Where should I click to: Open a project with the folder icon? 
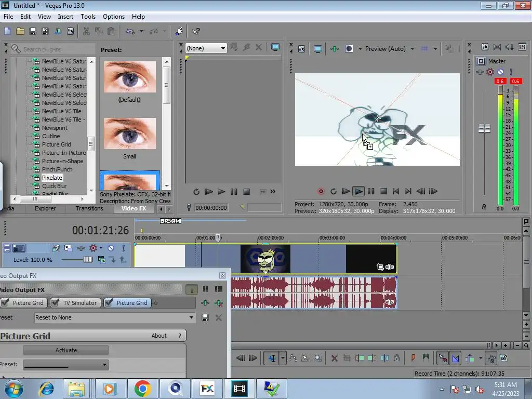[20, 31]
